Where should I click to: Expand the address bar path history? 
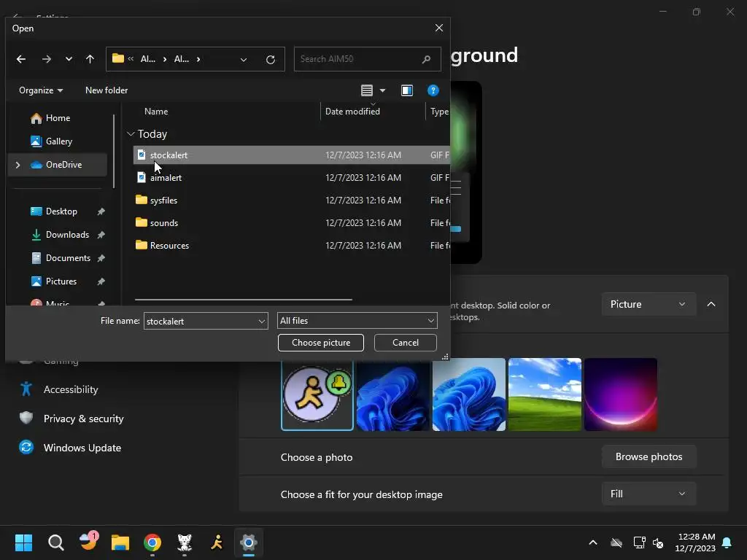coord(244,60)
